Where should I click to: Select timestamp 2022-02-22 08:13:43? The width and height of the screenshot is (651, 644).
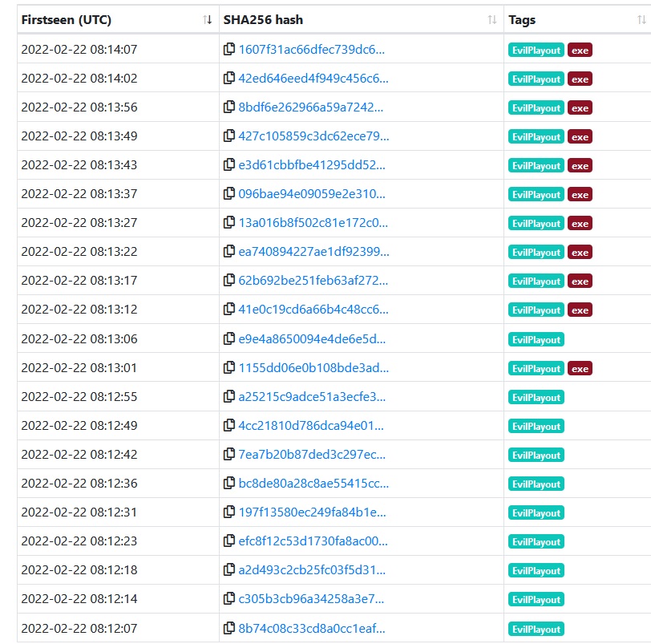pyautogui.click(x=79, y=165)
